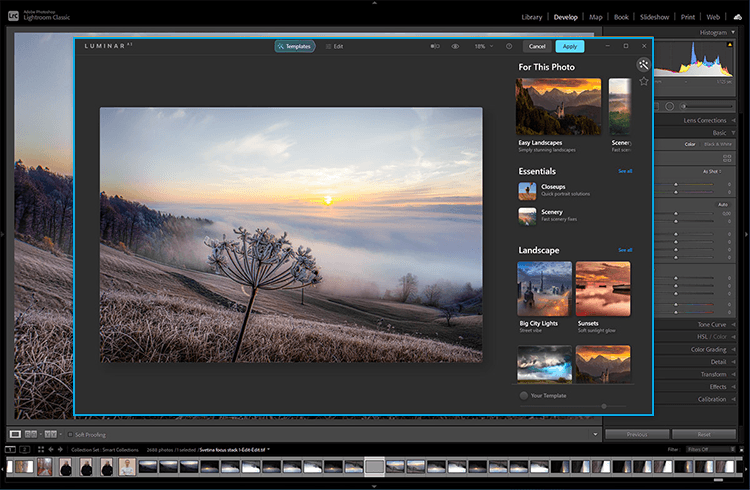Switch to the Edit tab in Luminar

[x=334, y=46]
